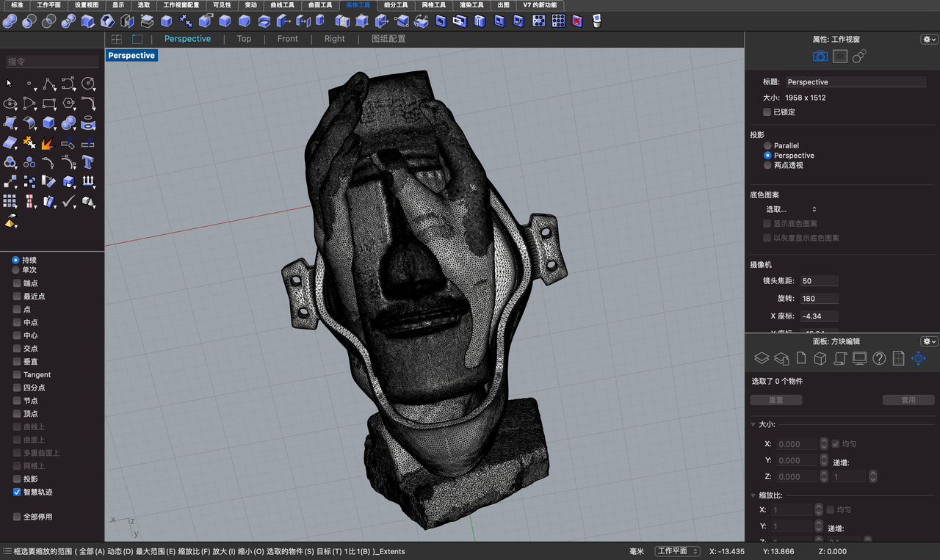Collapse the 大小 section triangle
Viewport: 940px width, 560px height.
(x=753, y=425)
